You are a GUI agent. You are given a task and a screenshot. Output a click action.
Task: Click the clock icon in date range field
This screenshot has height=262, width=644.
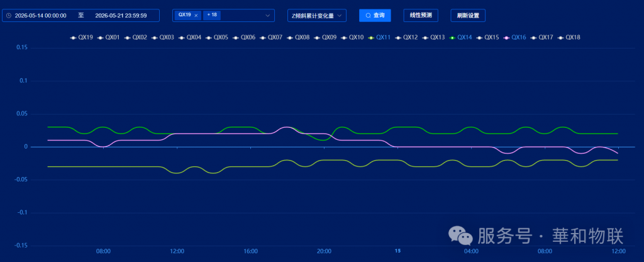click(9, 16)
